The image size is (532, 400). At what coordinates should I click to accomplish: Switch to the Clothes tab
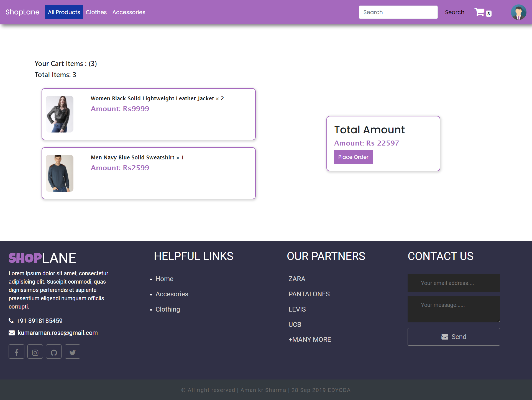click(x=96, y=12)
